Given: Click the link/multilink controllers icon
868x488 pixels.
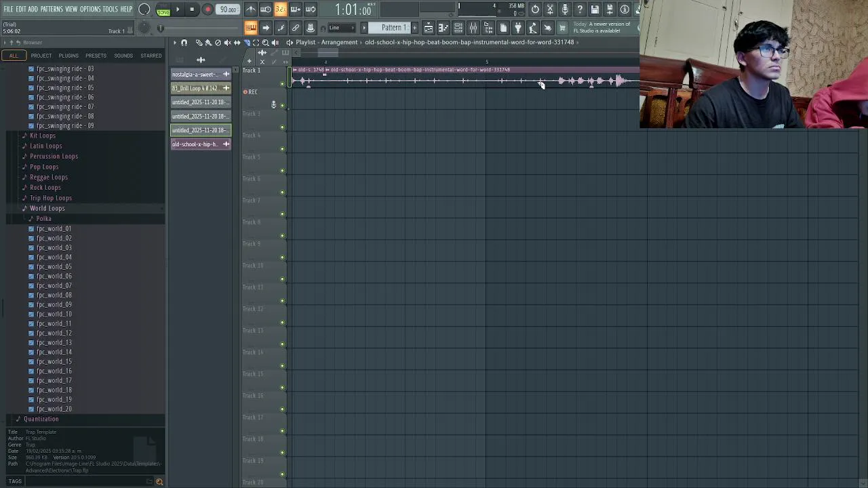Looking at the screenshot, I should coord(296,28).
